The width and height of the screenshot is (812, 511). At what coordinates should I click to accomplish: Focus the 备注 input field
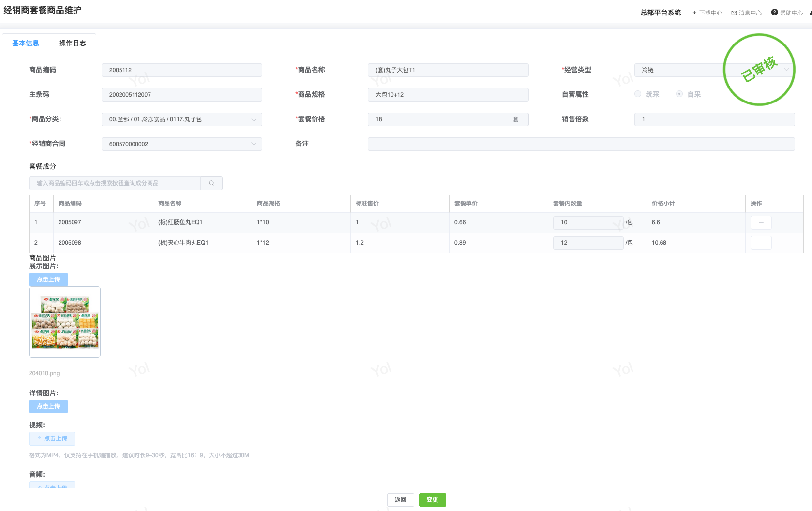(581, 144)
